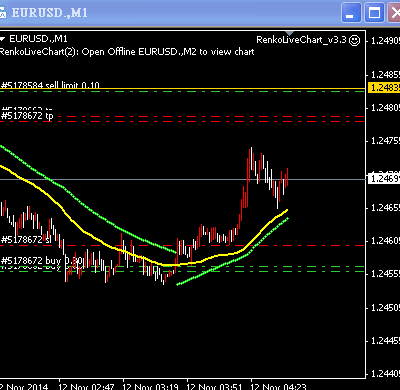Minimize the EURUSD.,M1 chart window
The image size is (400, 390).
tap(351, 13)
